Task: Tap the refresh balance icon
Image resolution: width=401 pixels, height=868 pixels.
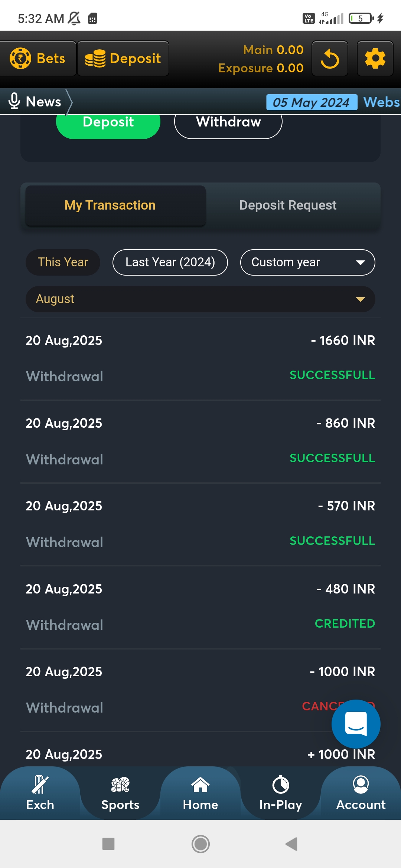Action: click(330, 59)
